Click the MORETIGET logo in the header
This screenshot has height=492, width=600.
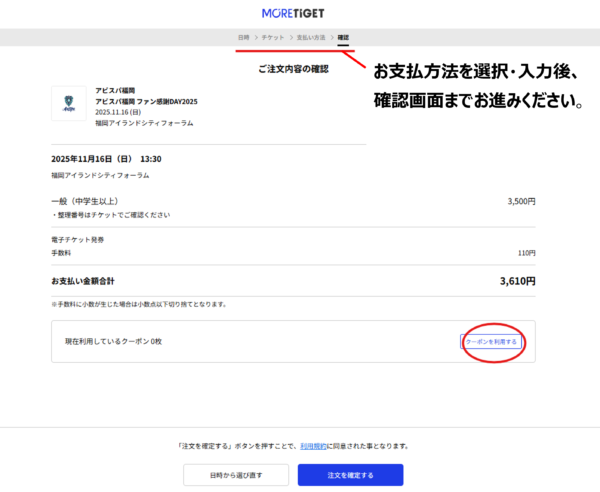(x=299, y=13)
